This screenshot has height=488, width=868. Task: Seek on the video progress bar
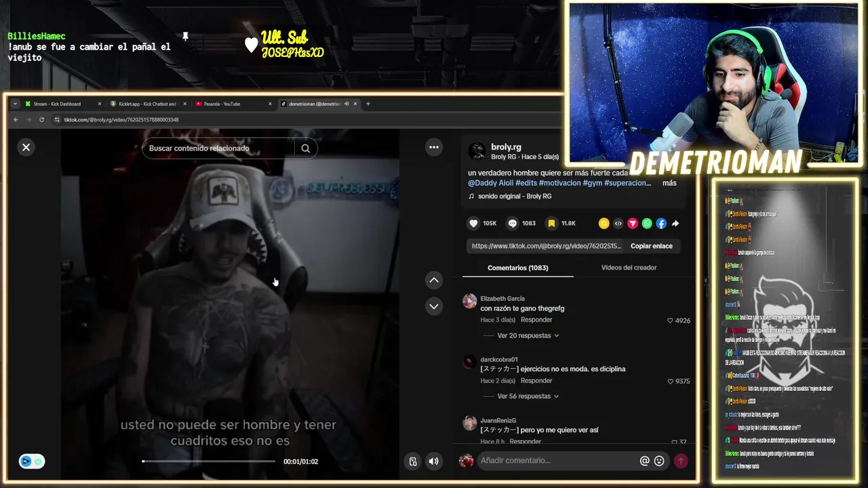[209, 462]
